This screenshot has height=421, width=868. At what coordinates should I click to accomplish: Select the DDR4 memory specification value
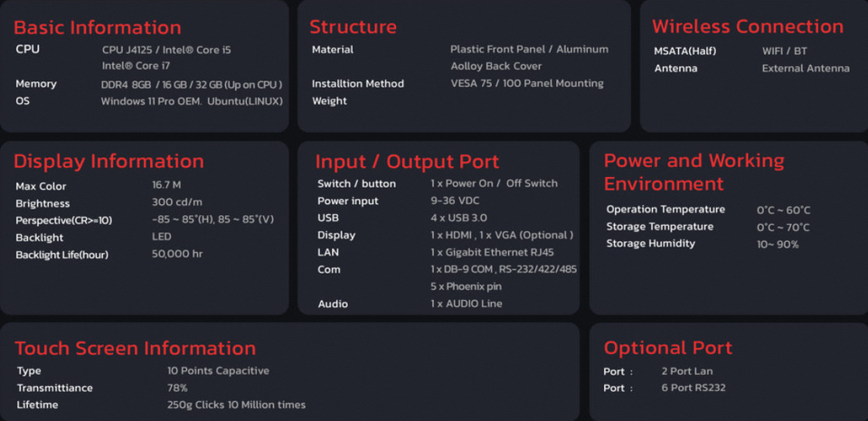coord(192,84)
